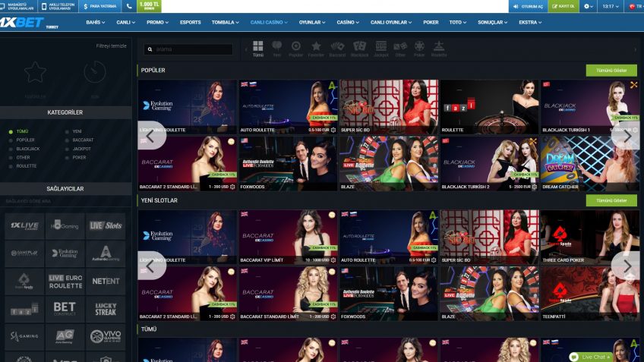Open the Dream Catcher game thumbnail
The width and height of the screenshot is (644, 362).
click(590, 163)
